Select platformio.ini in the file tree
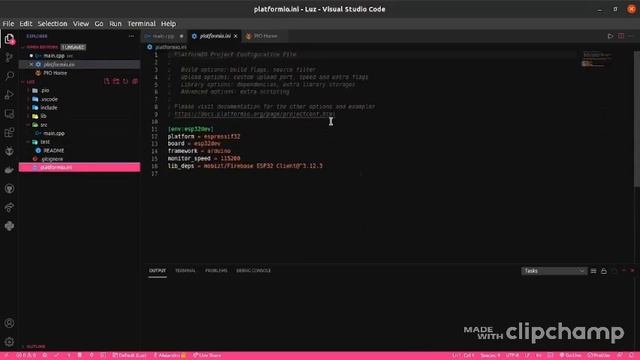Image resolution: width=640 pixels, height=360 pixels. (x=80, y=167)
